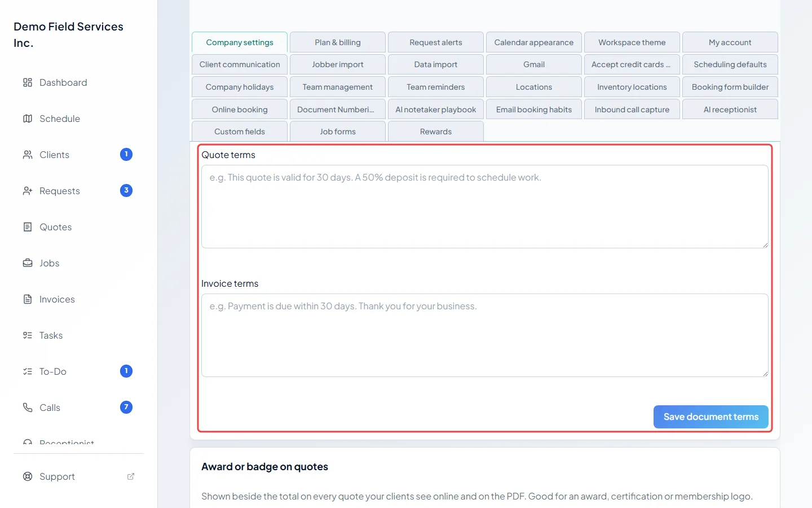Open the Booking form builder tab
Viewport: 812px width, 508px height.
click(730, 87)
